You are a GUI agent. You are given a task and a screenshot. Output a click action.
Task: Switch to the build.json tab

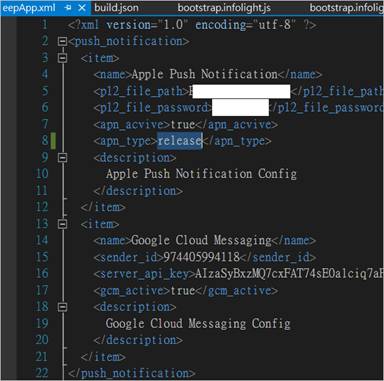pyautogui.click(x=116, y=8)
